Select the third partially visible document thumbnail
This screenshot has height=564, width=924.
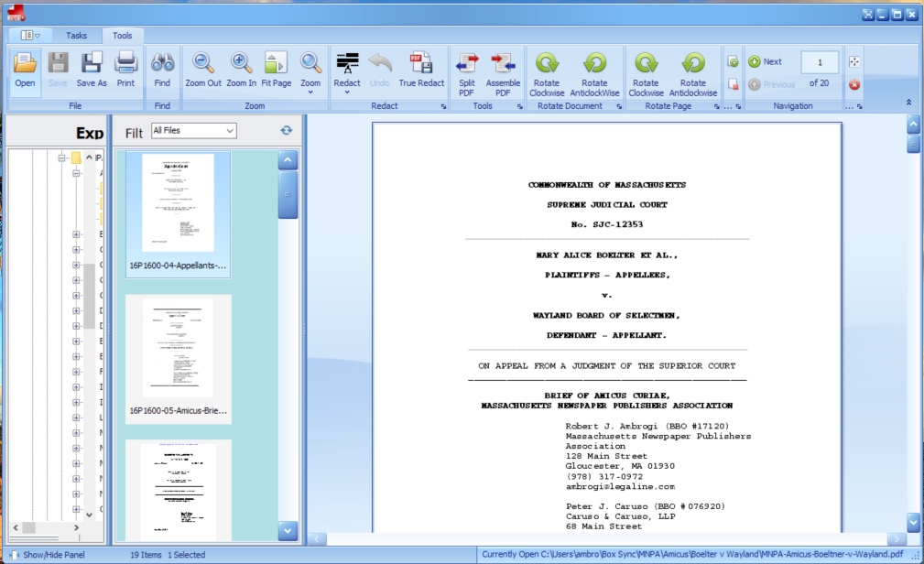(x=178, y=491)
